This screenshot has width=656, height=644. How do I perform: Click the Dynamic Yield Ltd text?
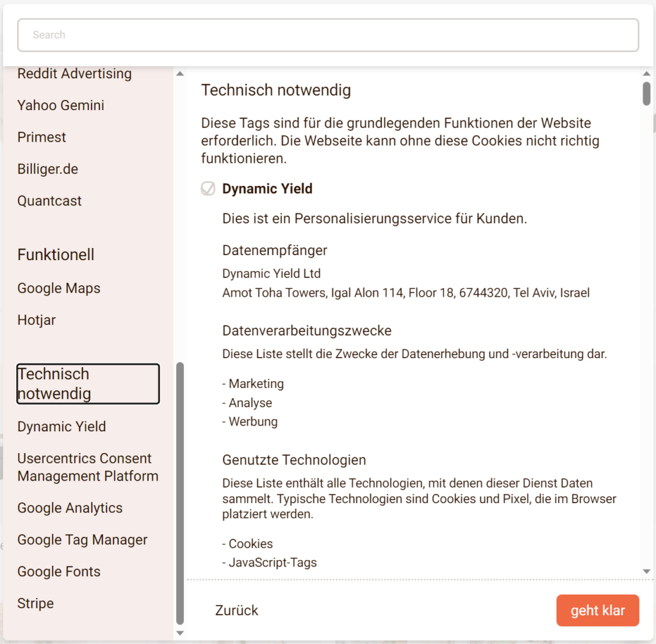(271, 274)
